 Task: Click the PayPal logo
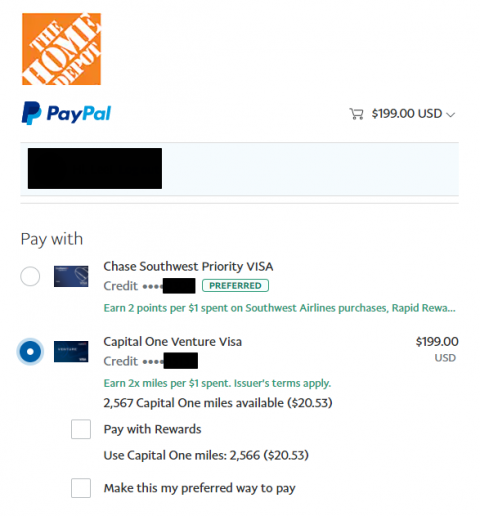[66, 113]
